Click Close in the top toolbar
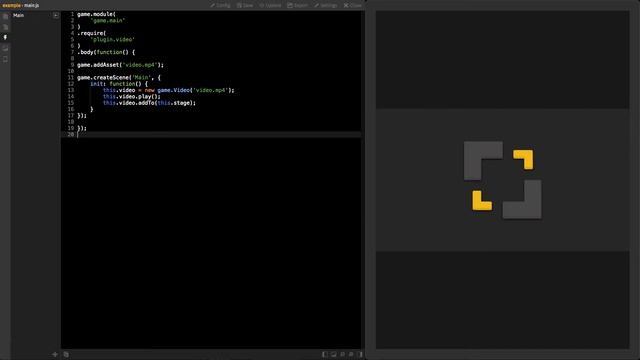640x360 pixels. (353, 5)
